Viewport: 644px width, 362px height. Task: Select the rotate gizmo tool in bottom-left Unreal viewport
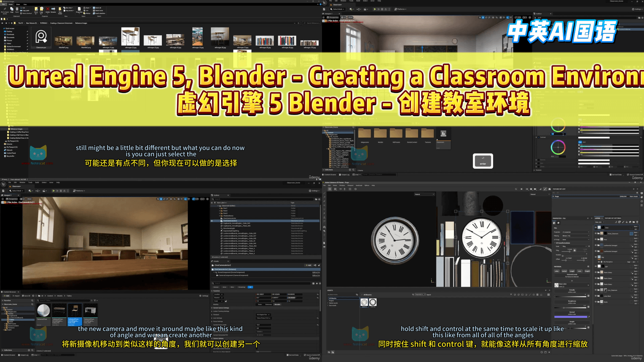click(164, 199)
